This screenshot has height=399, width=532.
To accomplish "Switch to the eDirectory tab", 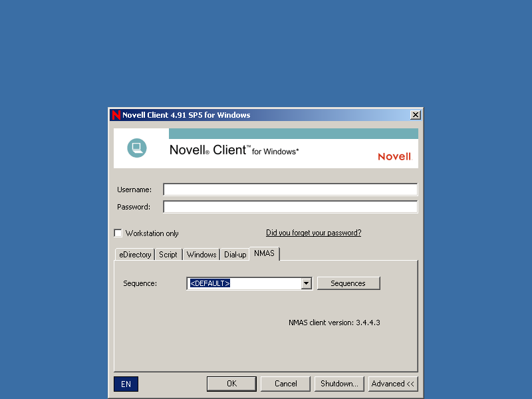I will [135, 255].
